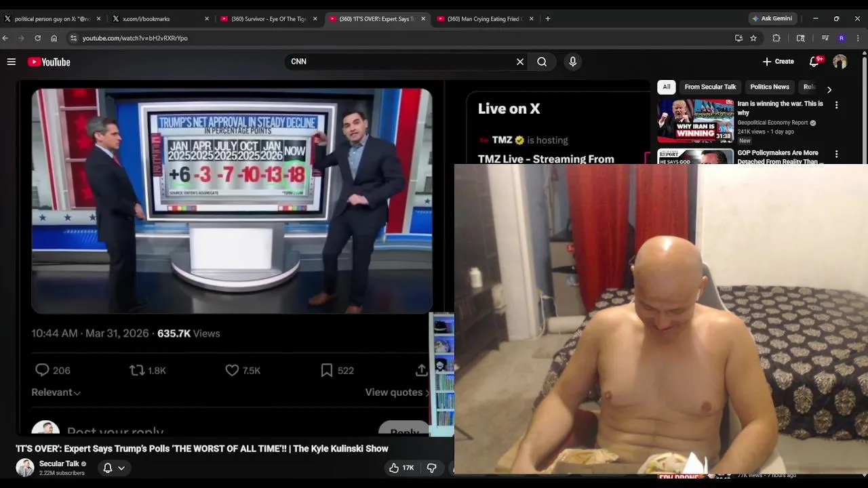The width and height of the screenshot is (868, 488).
Task: Open 'Iran is winning the war' video title
Action: [780, 108]
